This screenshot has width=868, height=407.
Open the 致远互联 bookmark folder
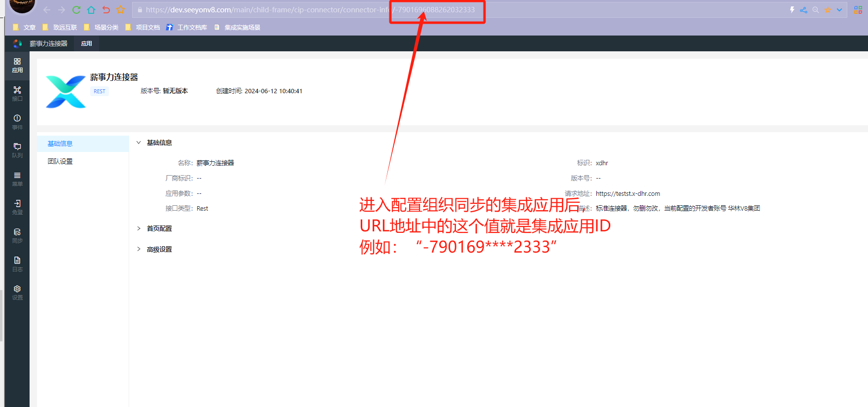point(60,27)
